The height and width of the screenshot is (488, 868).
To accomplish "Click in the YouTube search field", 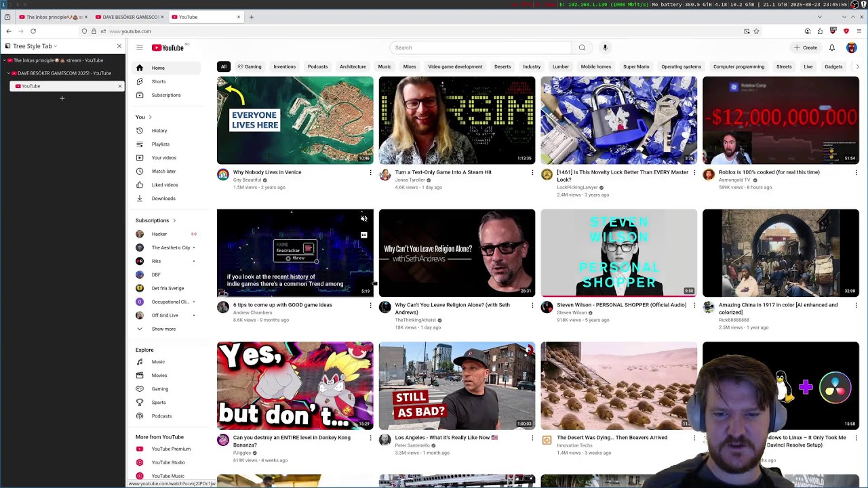I will pyautogui.click(x=480, y=47).
